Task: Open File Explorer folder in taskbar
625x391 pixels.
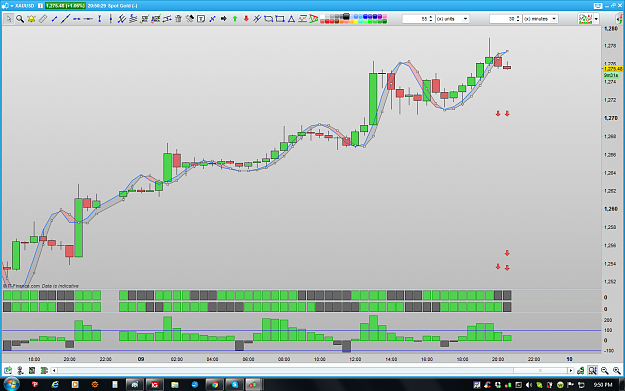Action: 175,385
